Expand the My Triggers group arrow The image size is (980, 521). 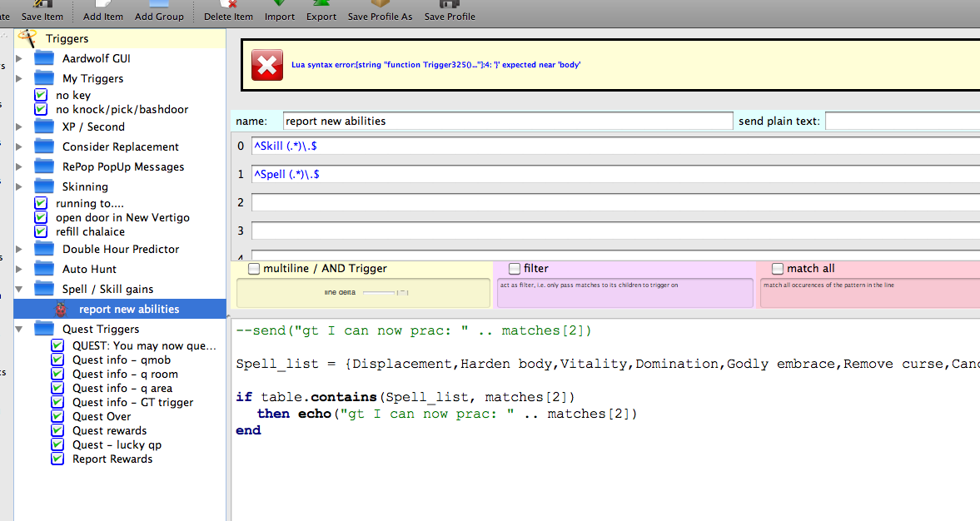tap(19, 78)
